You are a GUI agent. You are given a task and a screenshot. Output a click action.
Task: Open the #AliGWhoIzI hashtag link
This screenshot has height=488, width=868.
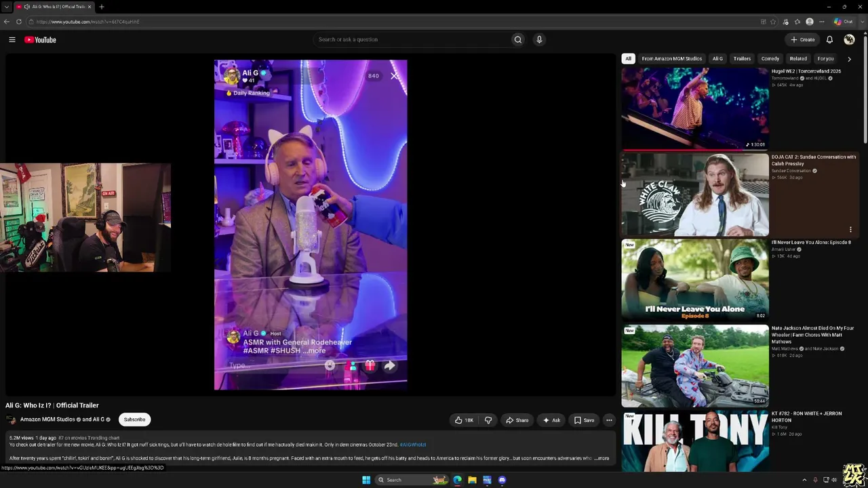pyautogui.click(x=413, y=445)
